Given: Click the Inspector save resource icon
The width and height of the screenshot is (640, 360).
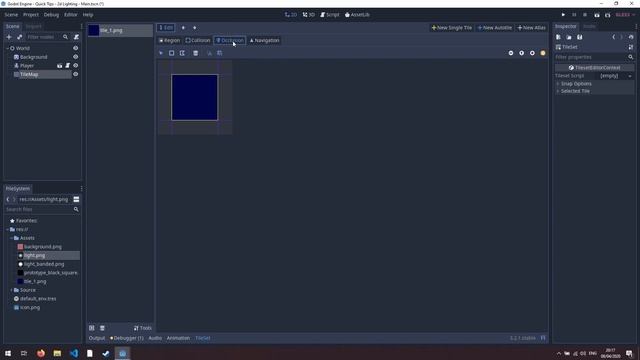Looking at the screenshot, I should 579,37.
